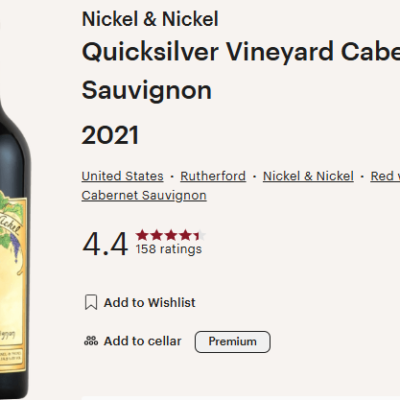Open the Cabernet Sauvignon grape link
Viewport: 400px width, 400px height.
pyautogui.click(x=144, y=195)
